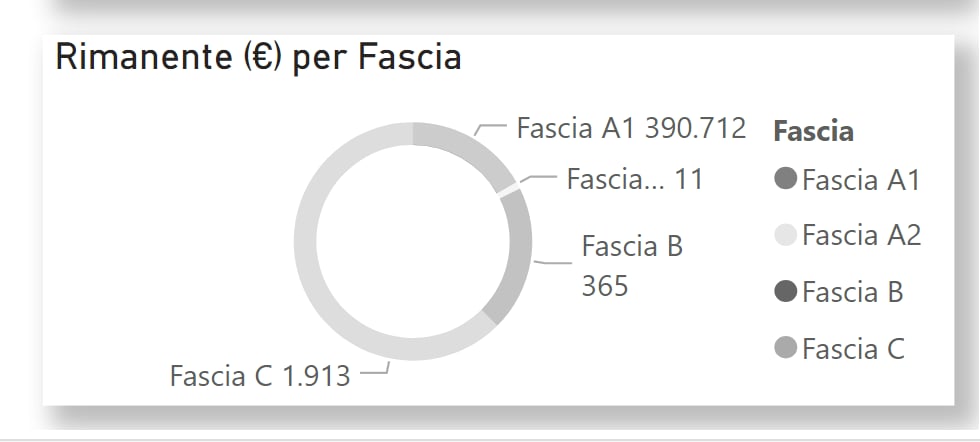Click the 'Rimanente (€) per Fascia' chart title
Viewport: 980px width, 442px height.
258,58
